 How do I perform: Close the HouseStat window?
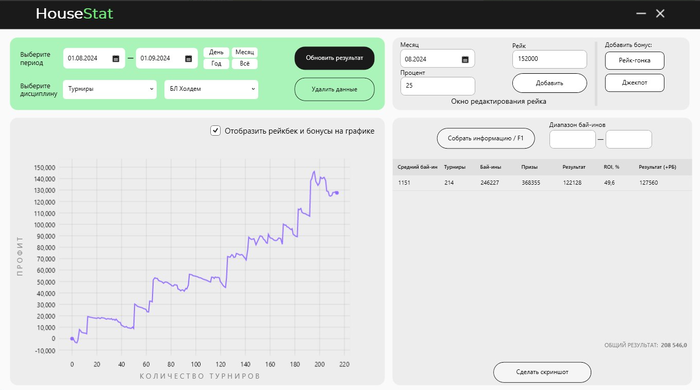tap(660, 13)
